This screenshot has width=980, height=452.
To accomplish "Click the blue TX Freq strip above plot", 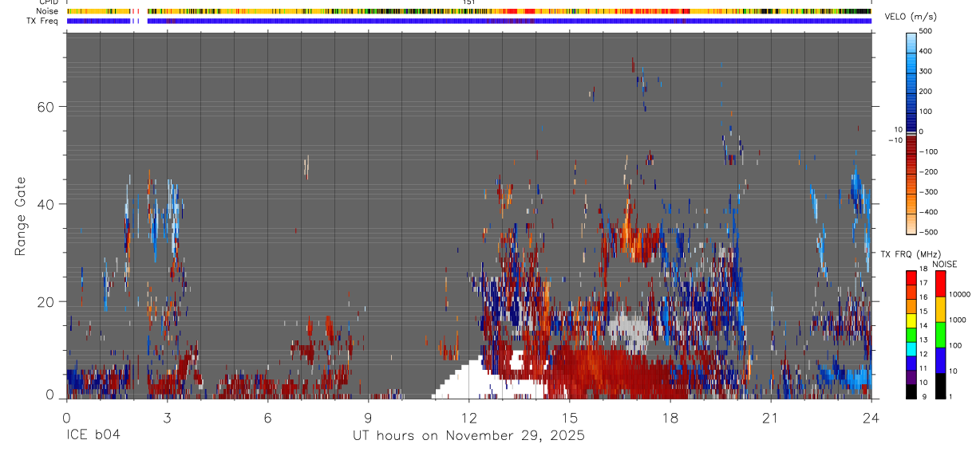I will coord(468,21).
